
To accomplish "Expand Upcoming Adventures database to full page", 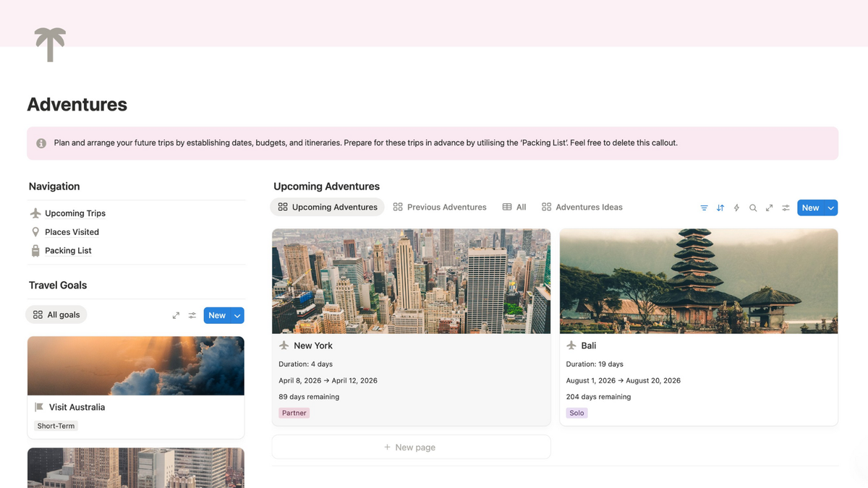I will (769, 208).
